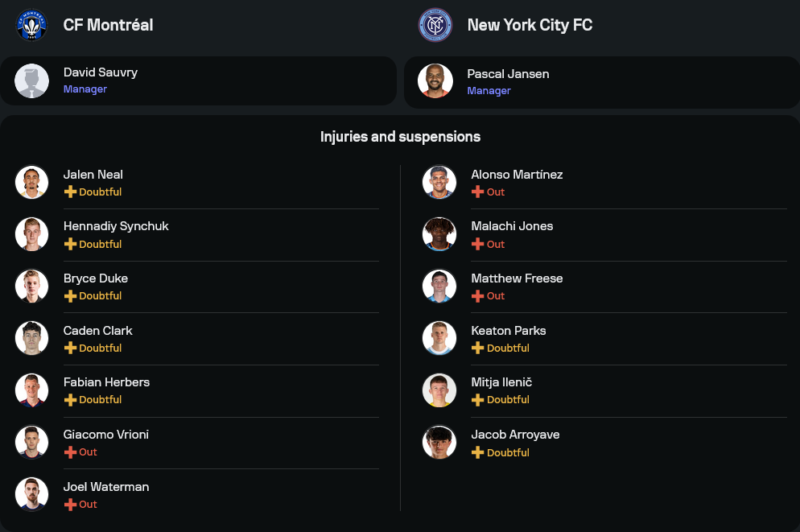The image size is (800, 532).
Task: Select Jacob Arroyave's player name
Action: tap(515, 435)
